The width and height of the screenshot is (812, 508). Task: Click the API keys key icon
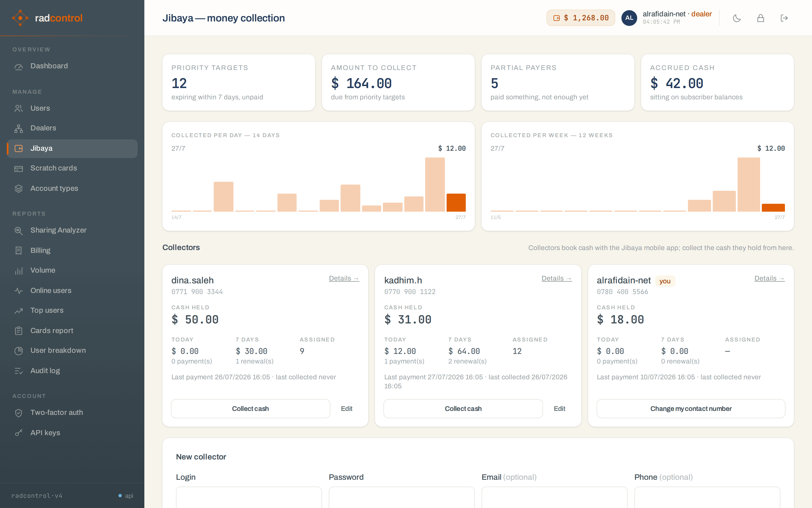19,433
